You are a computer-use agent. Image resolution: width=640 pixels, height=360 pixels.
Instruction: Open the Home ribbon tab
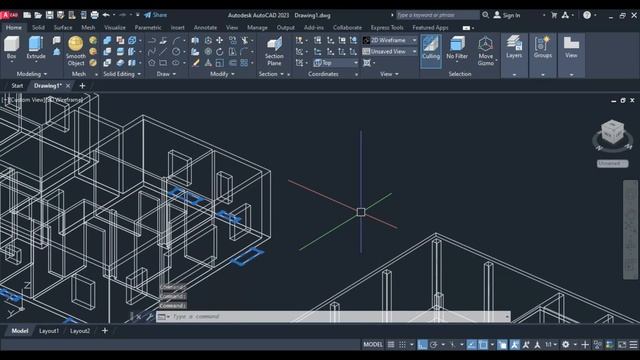point(13,27)
